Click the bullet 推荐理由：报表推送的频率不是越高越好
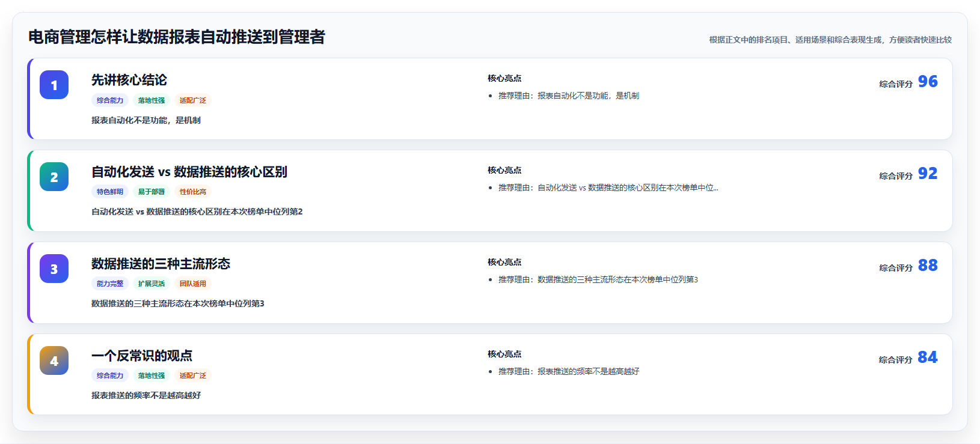This screenshot has width=980, height=444. 569,371
